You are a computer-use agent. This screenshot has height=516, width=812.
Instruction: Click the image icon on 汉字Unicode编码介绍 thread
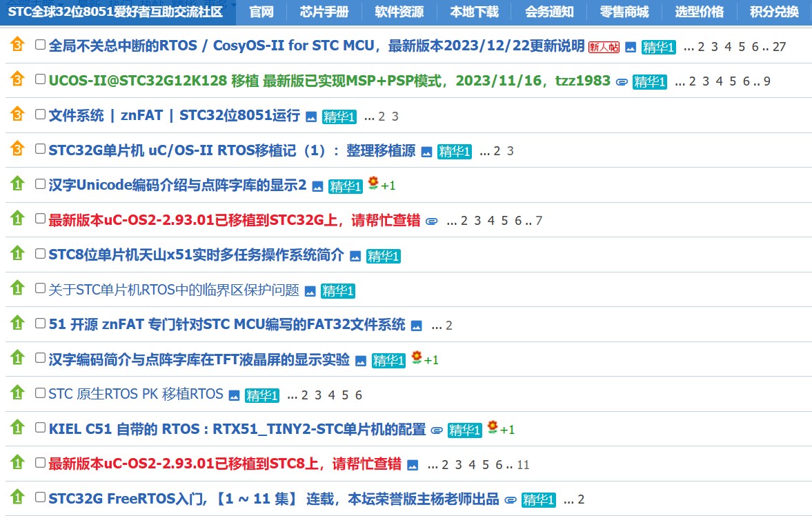click(317, 186)
